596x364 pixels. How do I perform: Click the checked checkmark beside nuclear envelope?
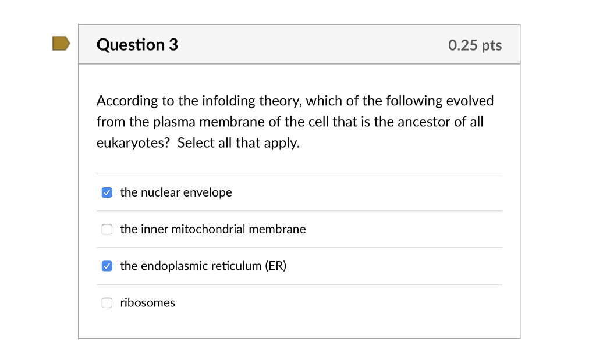[107, 192]
